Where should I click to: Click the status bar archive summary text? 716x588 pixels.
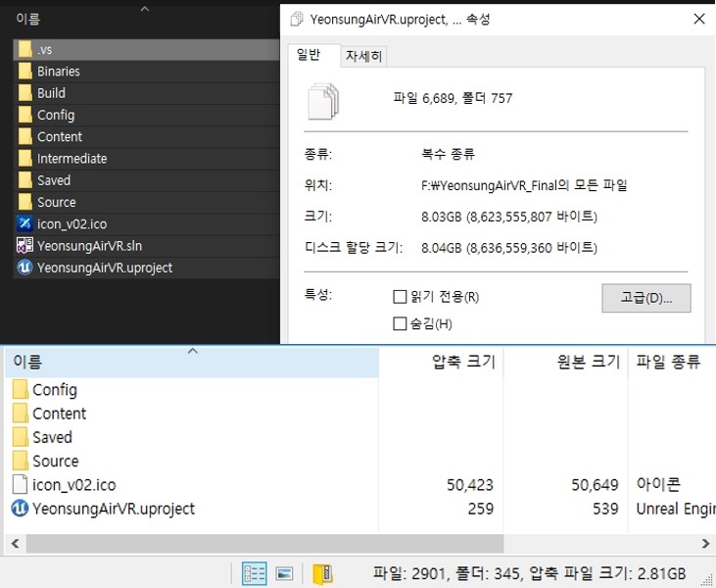point(529,573)
